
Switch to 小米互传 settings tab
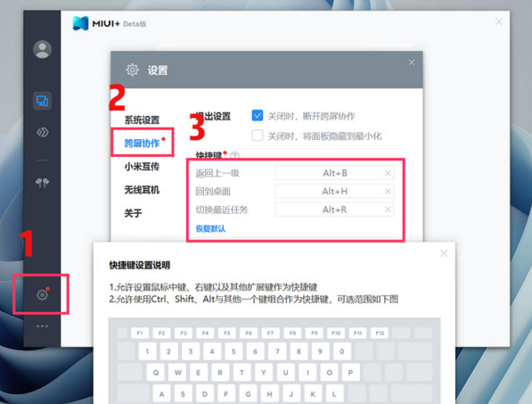tap(142, 167)
